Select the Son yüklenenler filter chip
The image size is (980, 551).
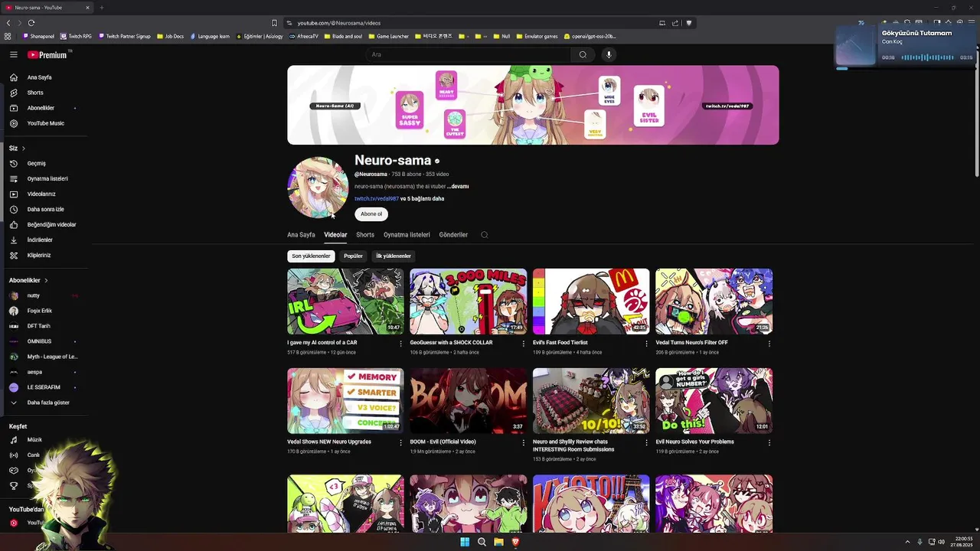pos(311,256)
